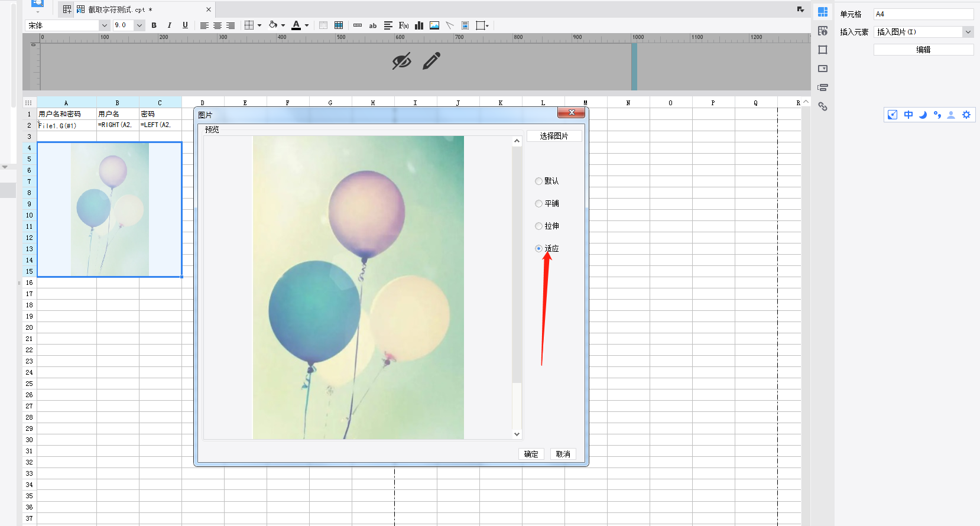Image resolution: width=980 pixels, height=526 pixels.
Task: Click the preview scrollbar thumb
Action: 517,264
